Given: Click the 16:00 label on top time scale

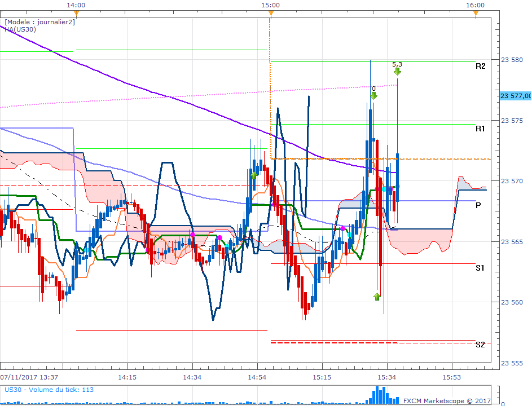Looking at the screenshot, I should pyautogui.click(x=476, y=5).
